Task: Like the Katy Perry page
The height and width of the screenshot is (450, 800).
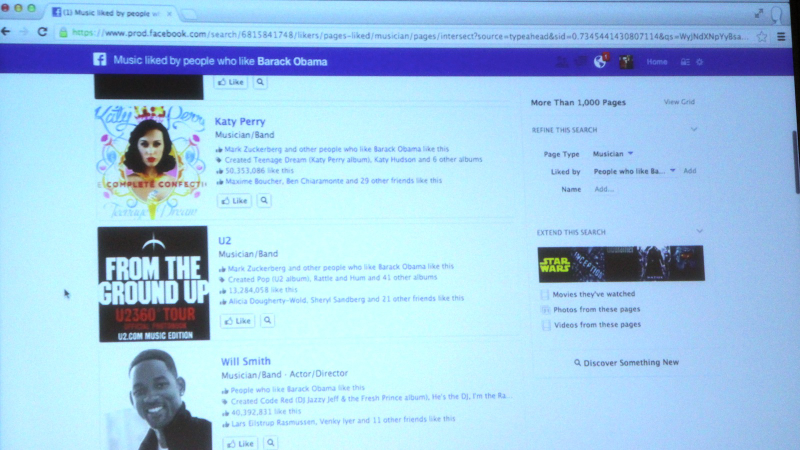Action: tap(235, 201)
